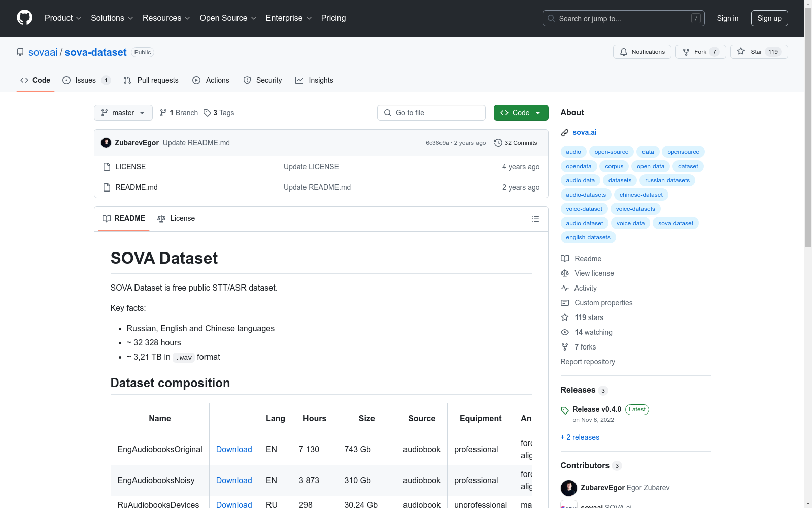Expand the Product menu
The image size is (812, 508).
63,18
